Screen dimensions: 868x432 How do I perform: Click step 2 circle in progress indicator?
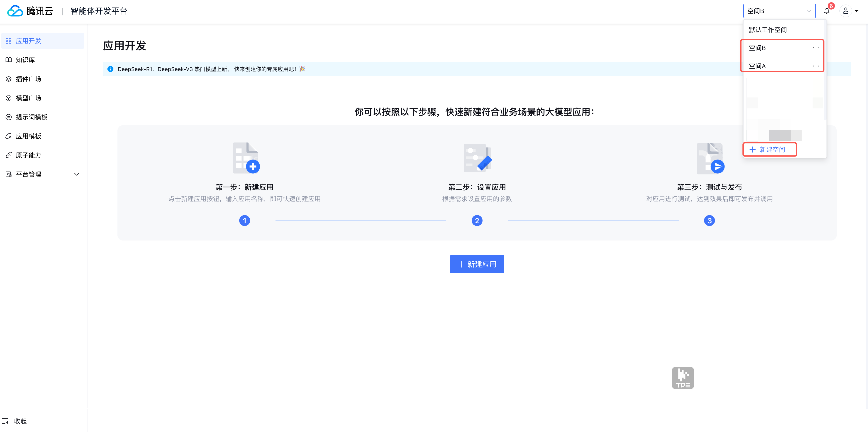point(477,221)
